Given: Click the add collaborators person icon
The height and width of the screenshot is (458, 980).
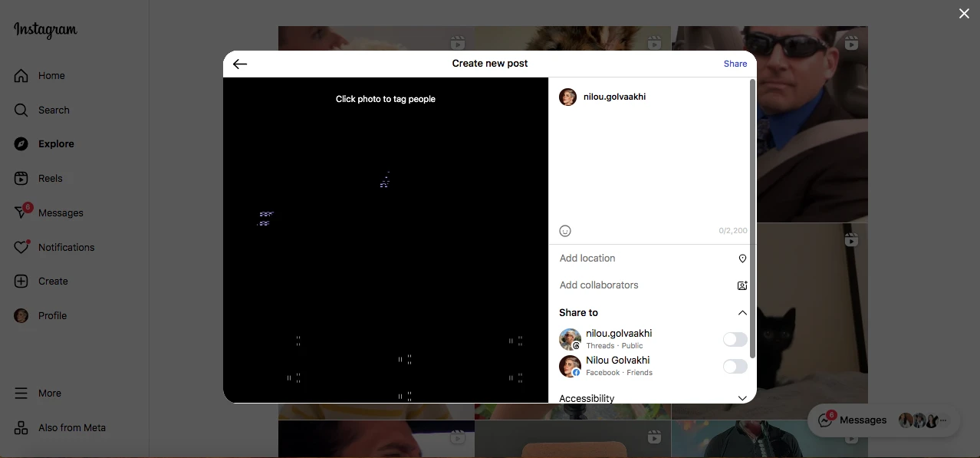Looking at the screenshot, I should coord(742,285).
